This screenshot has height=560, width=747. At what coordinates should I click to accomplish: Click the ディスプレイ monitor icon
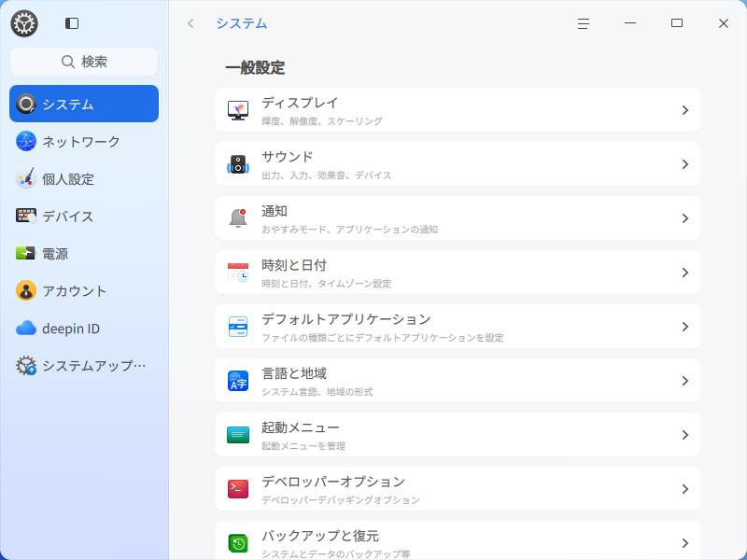click(x=238, y=110)
